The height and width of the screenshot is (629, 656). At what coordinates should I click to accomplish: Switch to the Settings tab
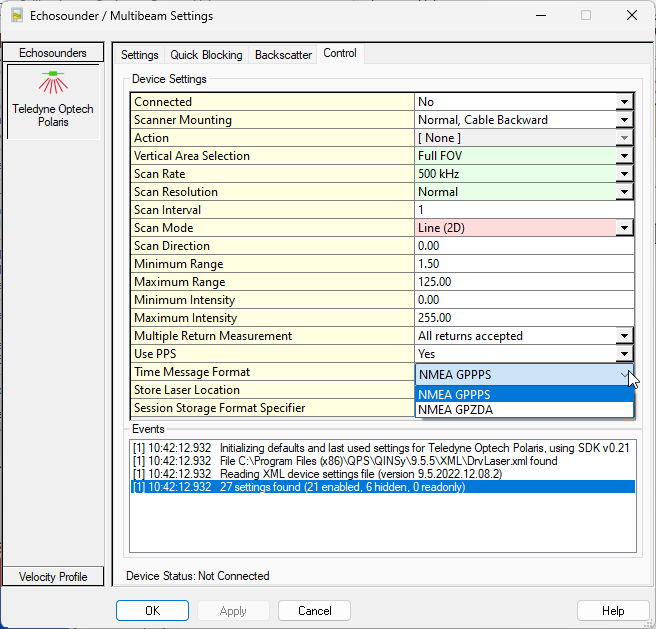pyautogui.click(x=140, y=55)
